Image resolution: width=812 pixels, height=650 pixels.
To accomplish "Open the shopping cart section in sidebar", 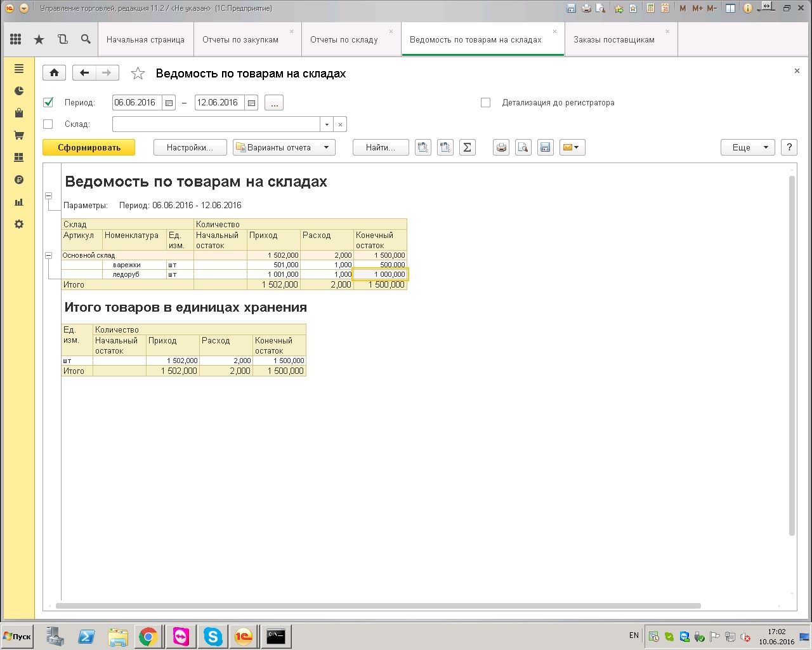I will 19,135.
